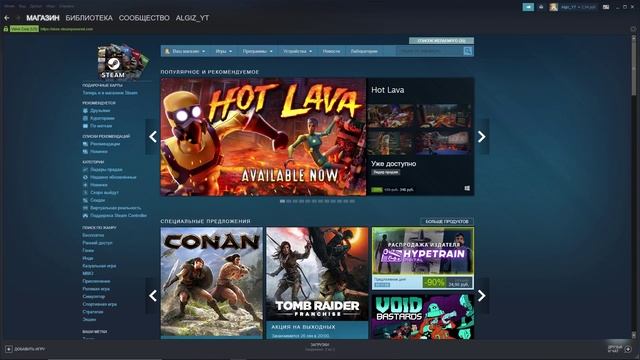Screen dimensions: 640x360
Task: Expand the 'Ваш магазин' dropdown
Action: pyautogui.click(x=185, y=51)
